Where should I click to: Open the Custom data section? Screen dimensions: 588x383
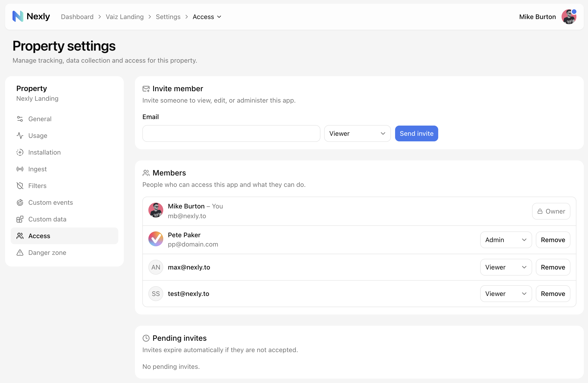[x=64, y=219]
